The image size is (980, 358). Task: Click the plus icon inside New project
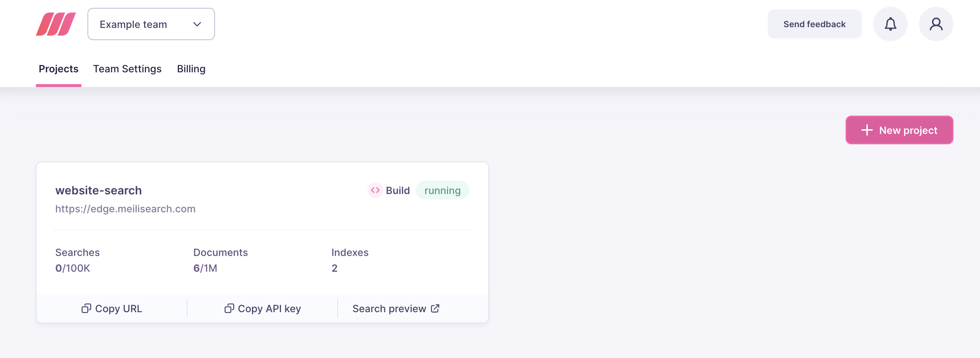coord(867,130)
